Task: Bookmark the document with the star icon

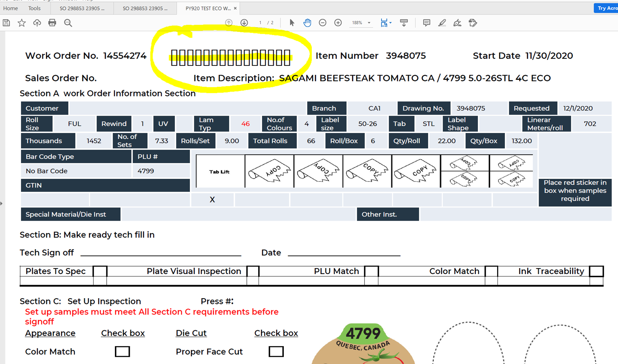Action: pyautogui.click(x=22, y=23)
